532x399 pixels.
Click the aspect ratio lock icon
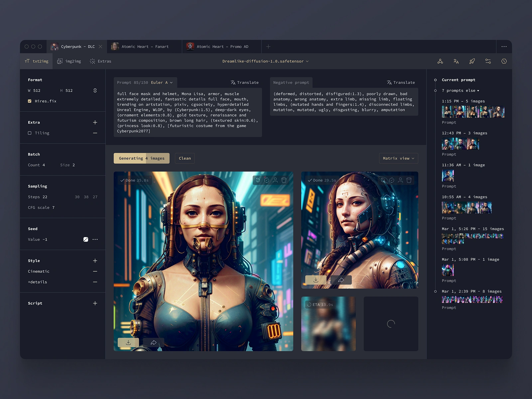(x=95, y=90)
